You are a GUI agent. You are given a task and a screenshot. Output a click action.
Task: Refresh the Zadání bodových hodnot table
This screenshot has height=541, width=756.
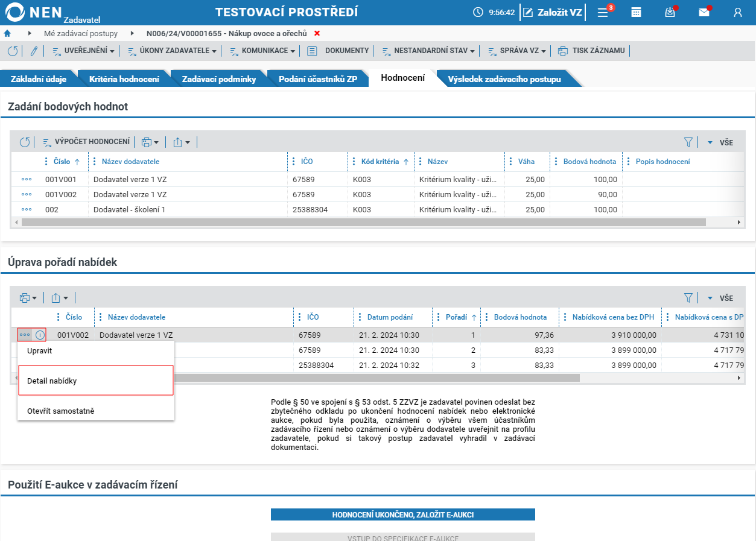pyautogui.click(x=25, y=142)
